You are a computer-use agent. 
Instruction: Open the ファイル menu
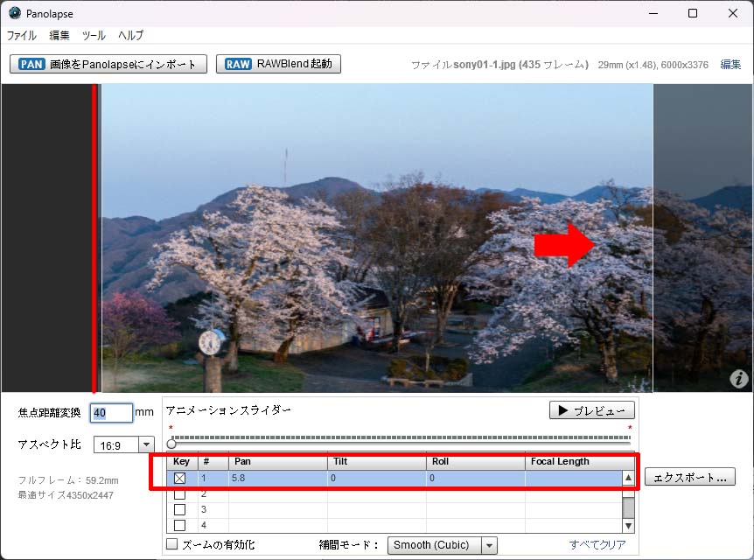(22, 36)
